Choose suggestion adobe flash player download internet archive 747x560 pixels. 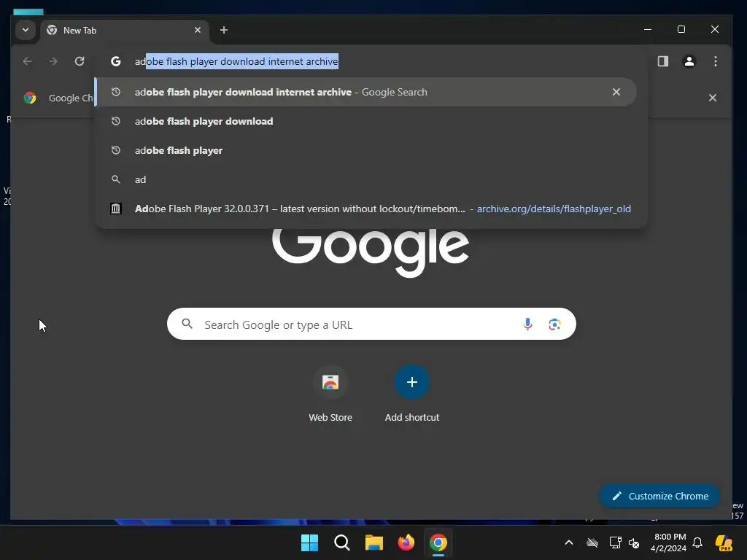[365, 92]
